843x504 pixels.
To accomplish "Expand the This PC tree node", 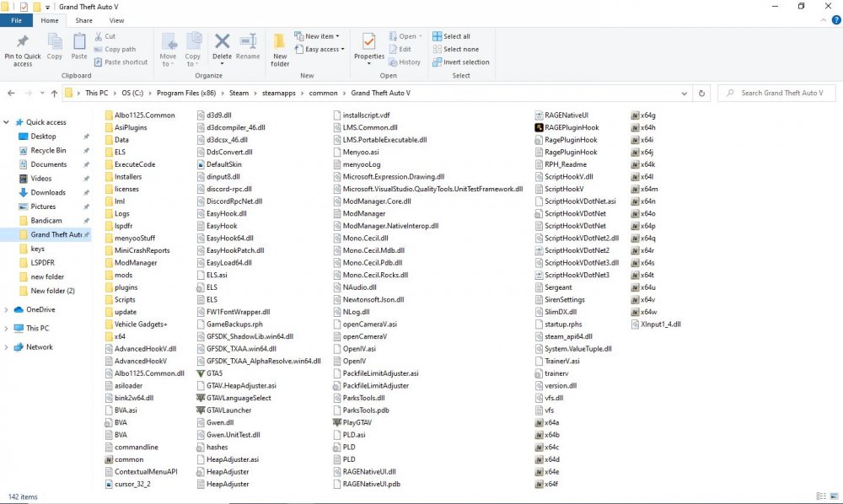I will 7,329.
